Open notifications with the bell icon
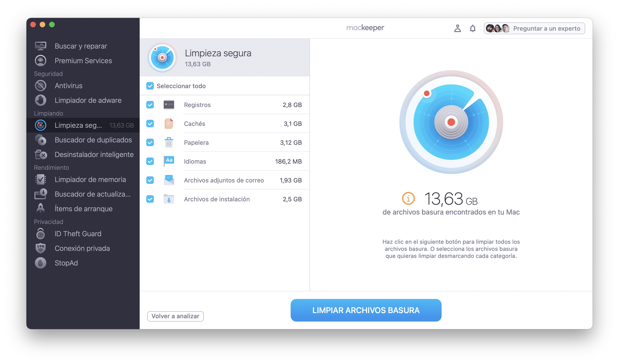619x364 pixels. [x=473, y=28]
